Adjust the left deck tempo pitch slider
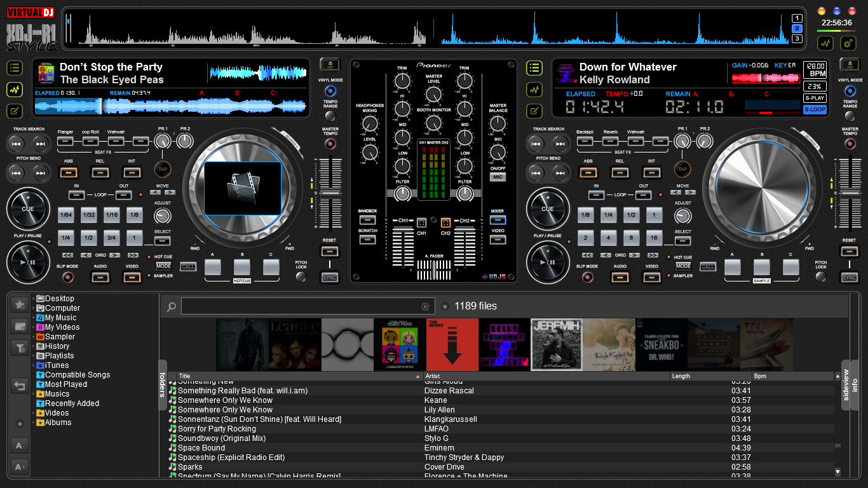Image resolution: width=868 pixels, height=488 pixels. (330, 192)
